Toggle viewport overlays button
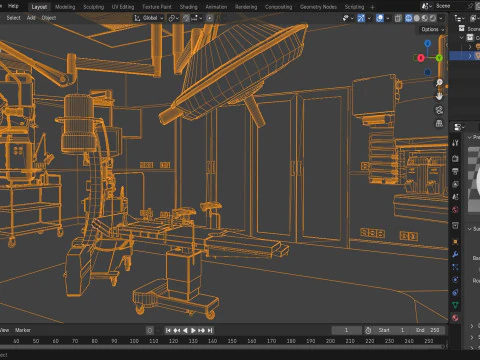 (x=380, y=18)
